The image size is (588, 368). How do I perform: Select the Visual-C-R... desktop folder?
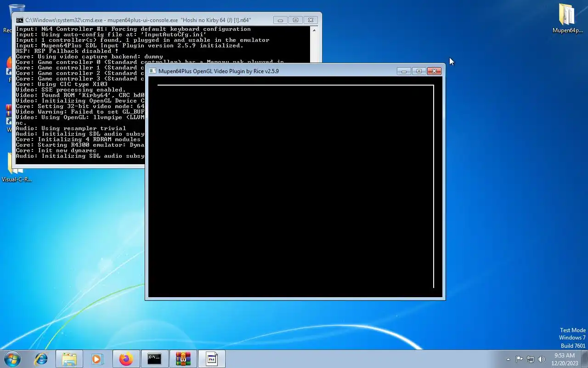click(17, 167)
